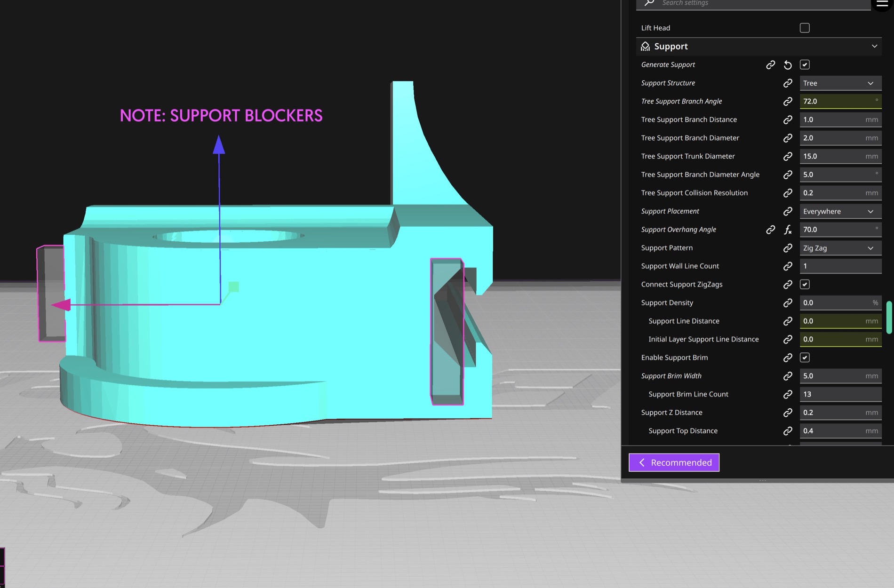Click the hamburger menu icon in settings panel

click(882, 4)
